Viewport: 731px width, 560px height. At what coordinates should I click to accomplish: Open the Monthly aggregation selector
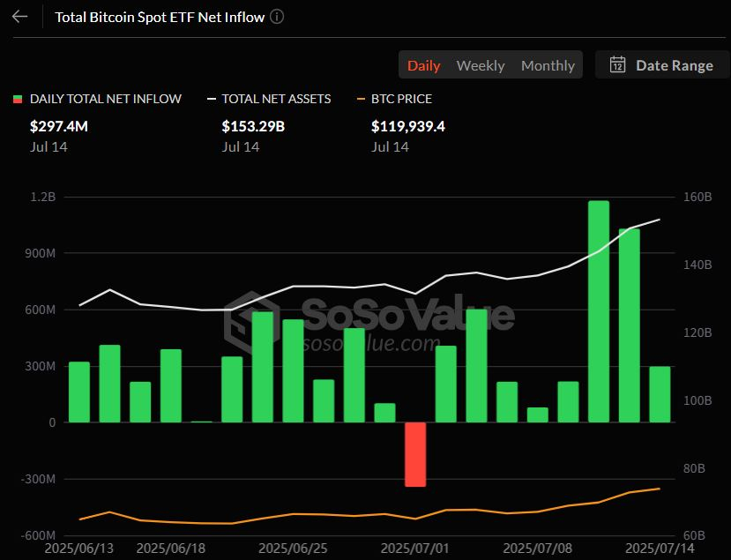click(548, 64)
